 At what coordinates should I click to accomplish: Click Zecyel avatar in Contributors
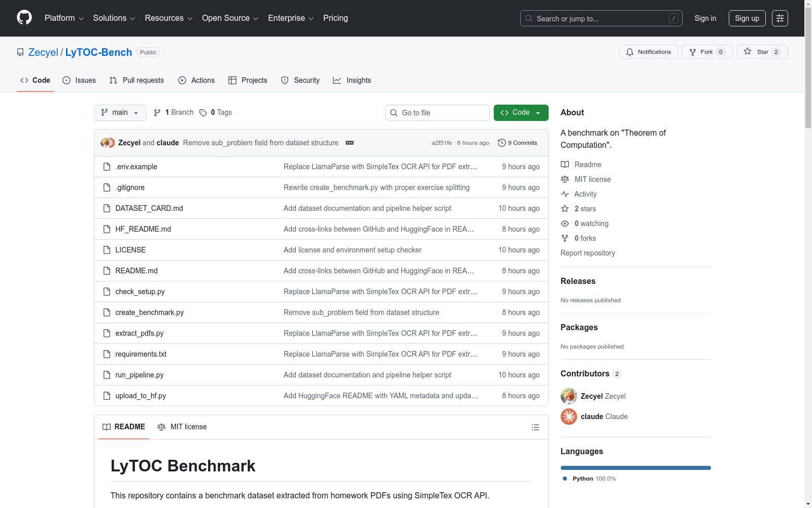[569, 396]
